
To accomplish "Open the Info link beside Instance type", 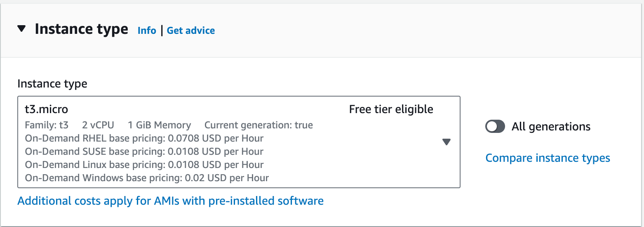I will coord(147,31).
